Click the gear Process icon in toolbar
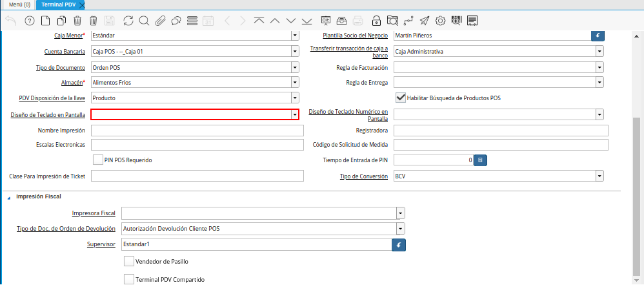 pos(441,21)
